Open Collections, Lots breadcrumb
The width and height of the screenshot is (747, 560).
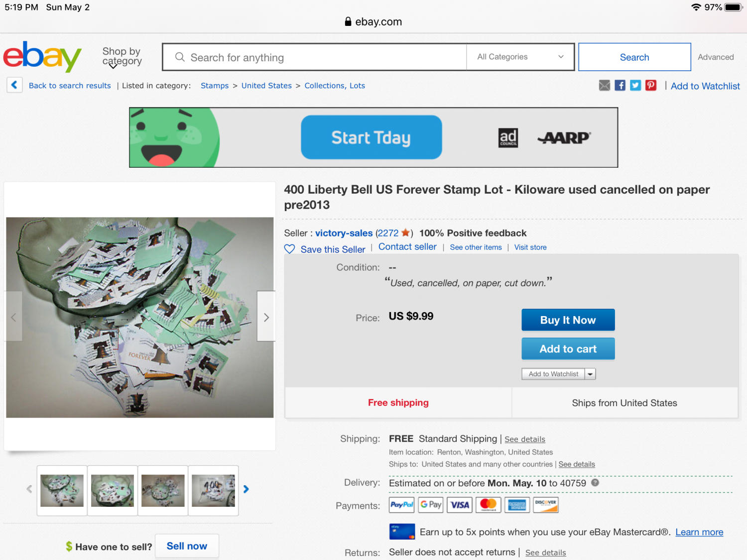tap(335, 86)
